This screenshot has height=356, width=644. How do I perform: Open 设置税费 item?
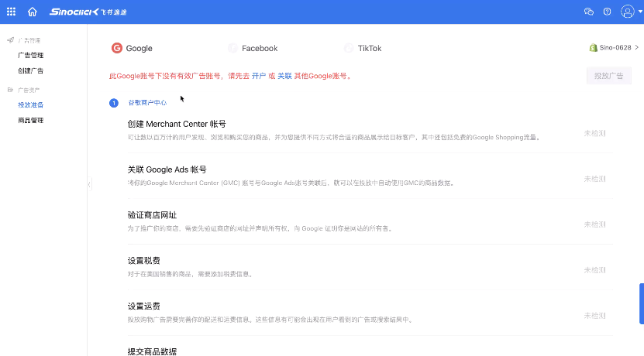pos(143,261)
